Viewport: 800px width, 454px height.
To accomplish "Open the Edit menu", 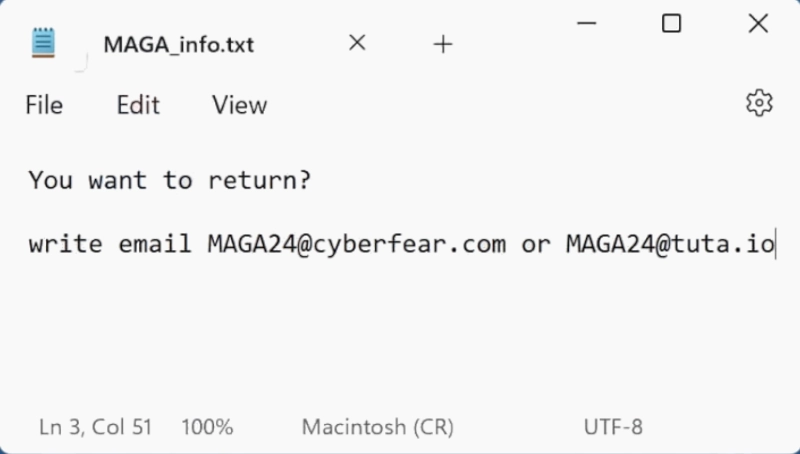I will [x=138, y=105].
